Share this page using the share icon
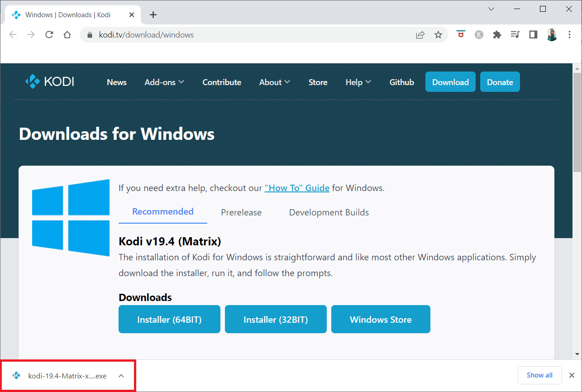This screenshot has height=392, width=582. tap(420, 35)
